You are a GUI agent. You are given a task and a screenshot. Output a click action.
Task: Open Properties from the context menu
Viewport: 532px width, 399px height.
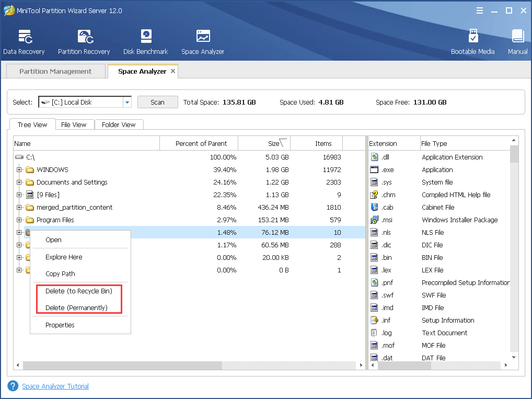point(80,325)
